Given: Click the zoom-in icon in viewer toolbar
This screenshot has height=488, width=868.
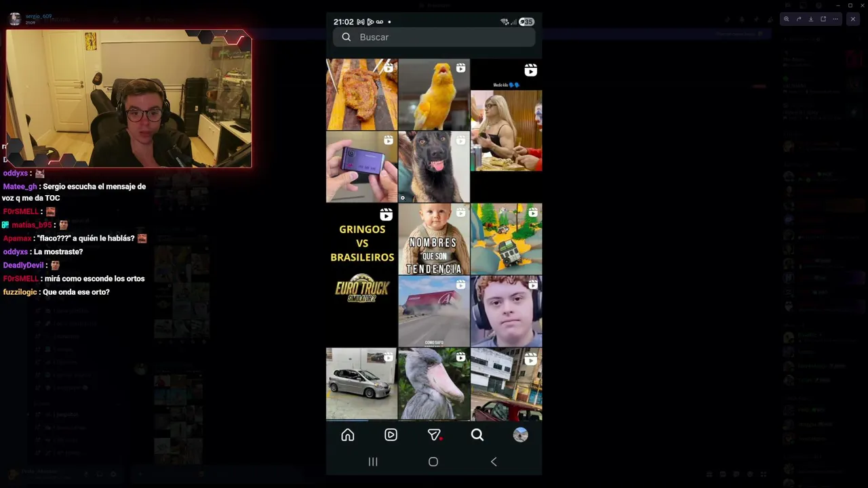Looking at the screenshot, I should pos(787,19).
